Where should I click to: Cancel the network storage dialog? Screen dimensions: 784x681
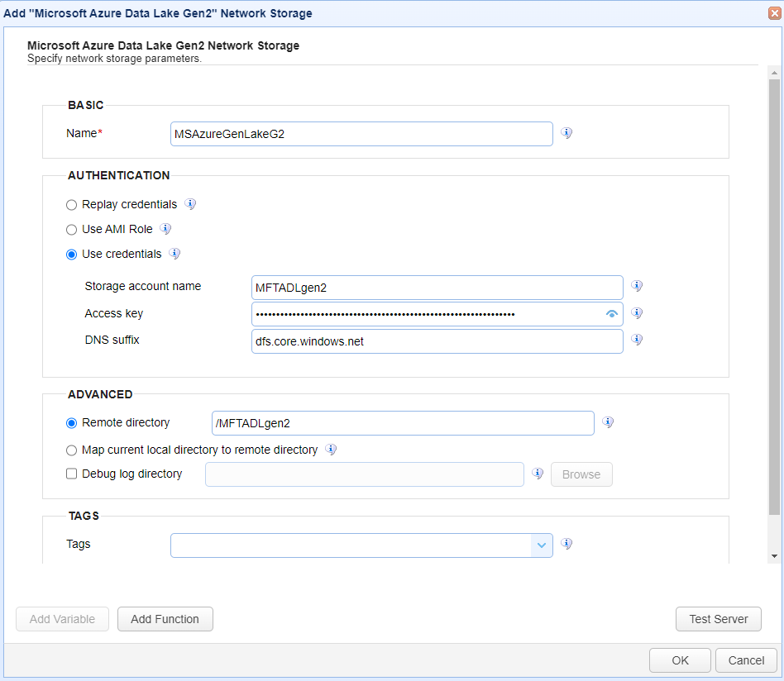point(746,660)
